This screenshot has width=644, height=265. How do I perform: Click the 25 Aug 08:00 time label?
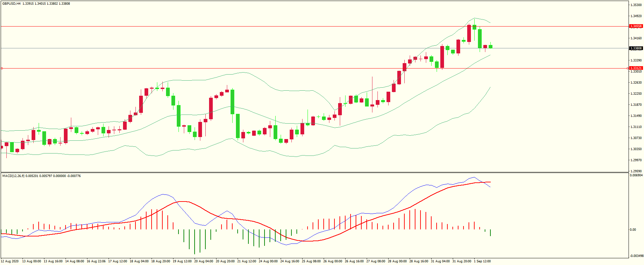coord(311,261)
